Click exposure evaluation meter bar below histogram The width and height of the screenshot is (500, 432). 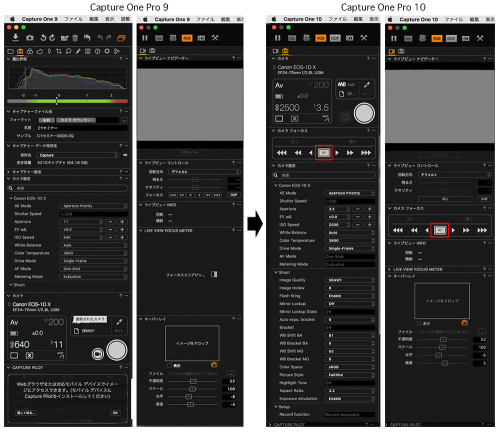67,101
